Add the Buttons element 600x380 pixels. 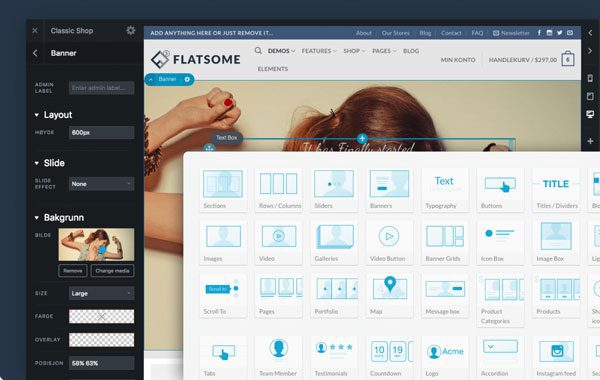(501, 189)
